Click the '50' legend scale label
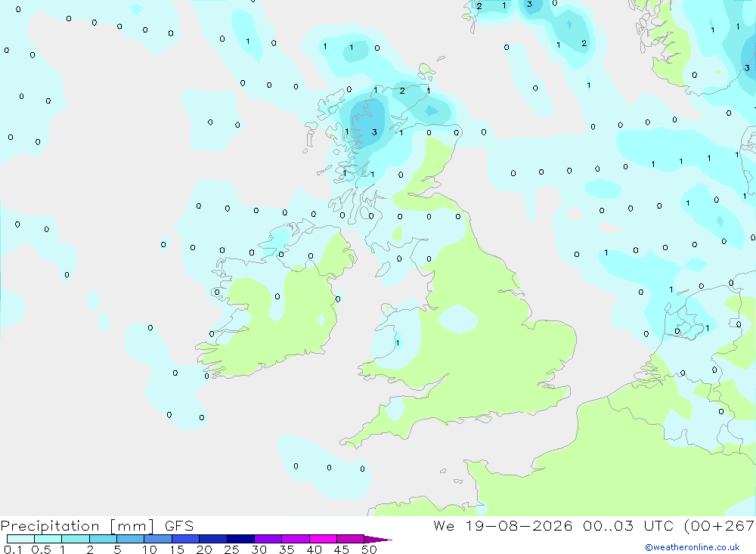 pos(370,549)
